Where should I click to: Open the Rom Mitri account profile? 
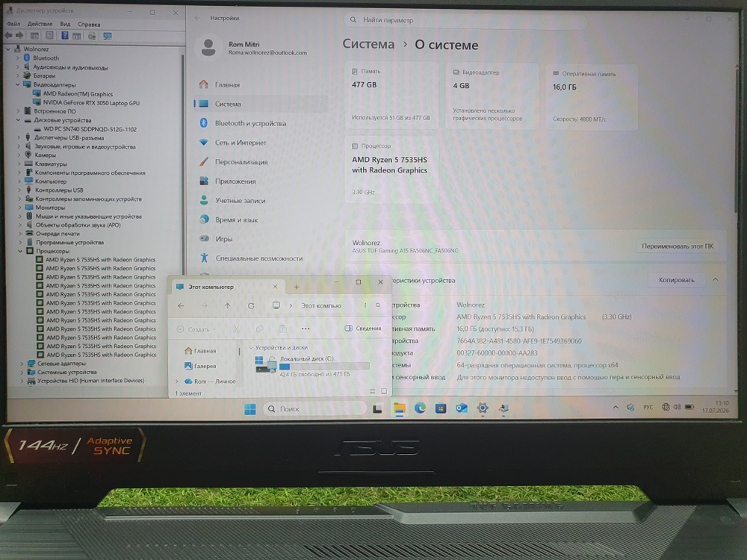click(x=252, y=48)
